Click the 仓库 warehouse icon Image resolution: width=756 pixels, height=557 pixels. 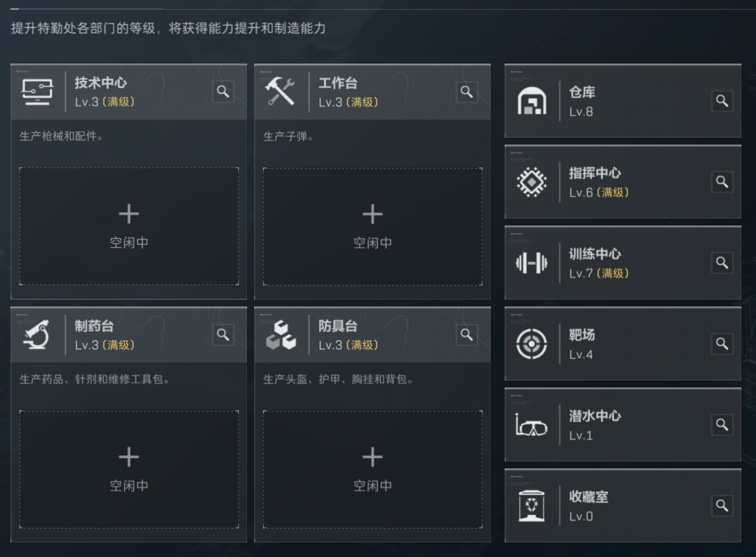(x=532, y=101)
